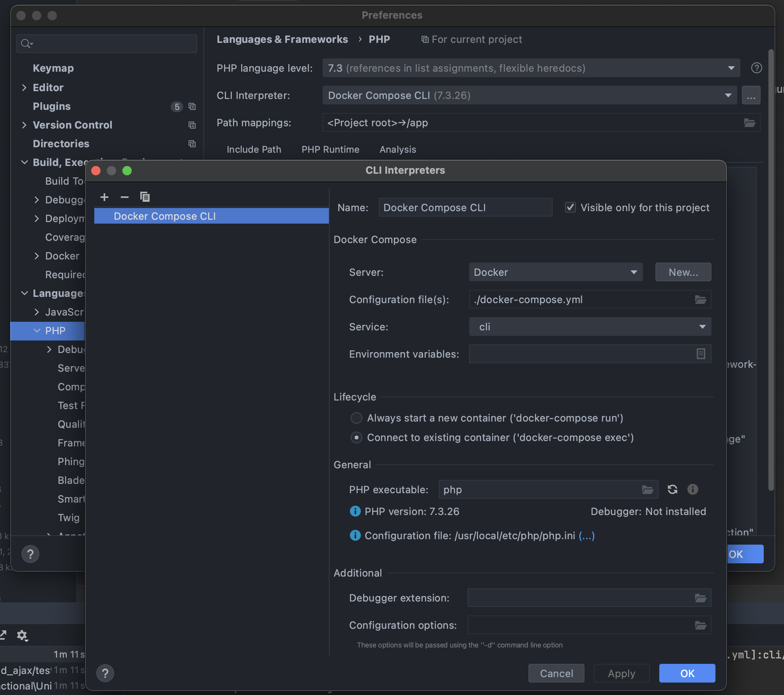The image size is (784, 695).
Task: Remove selected interpreter with minus icon
Action: (x=124, y=197)
